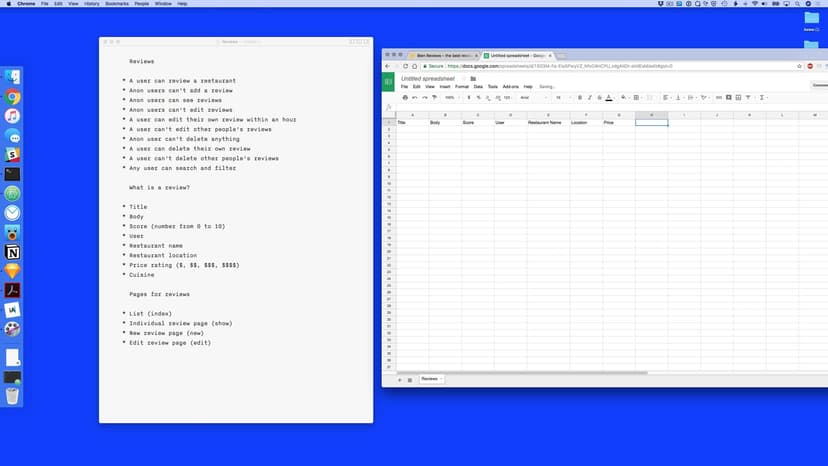The image size is (828, 466).
Task: Click the undo arrow in Sheets toolbar
Action: tap(416, 98)
